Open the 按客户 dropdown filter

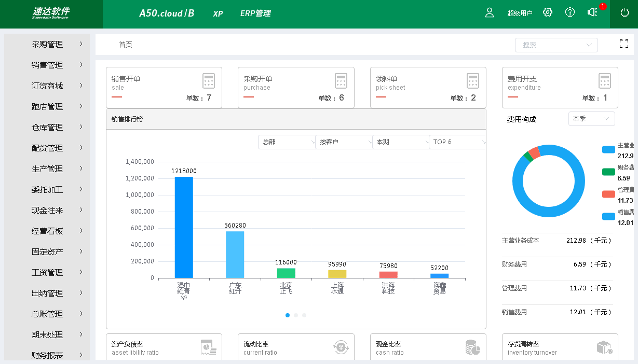(344, 142)
